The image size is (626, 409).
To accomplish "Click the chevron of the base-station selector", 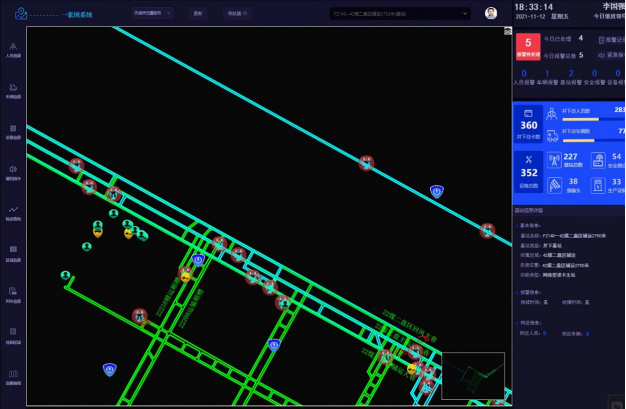I will 465,14.
